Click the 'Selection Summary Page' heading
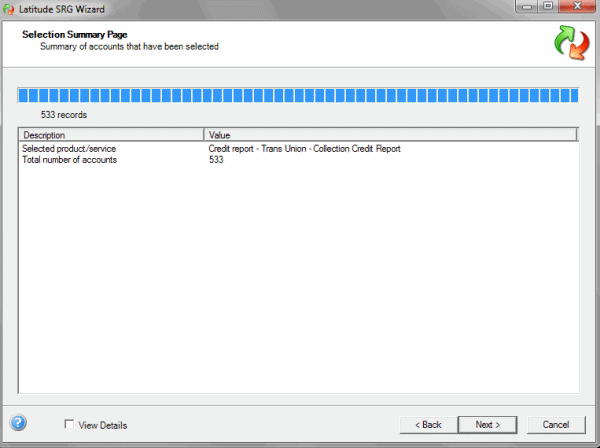 click(75, 34)
